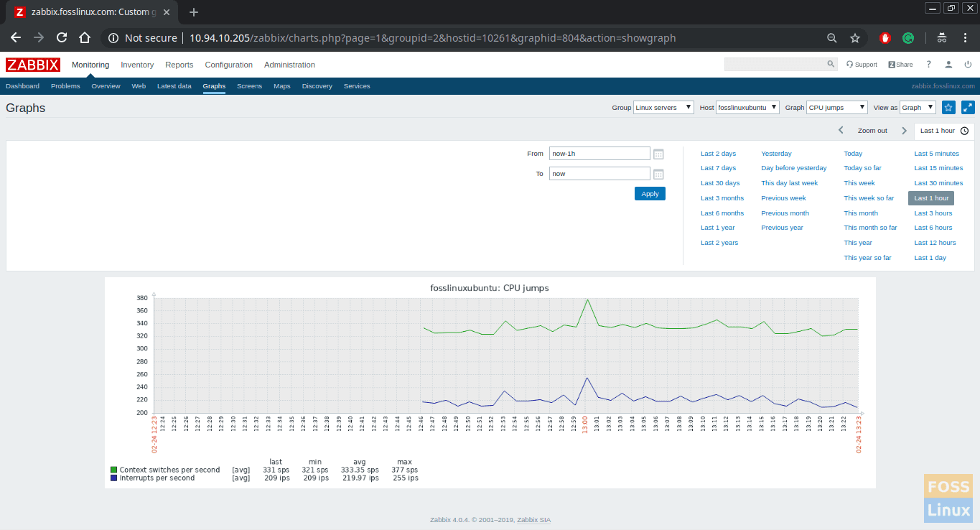The width and height of the screenshot is (980, 530).
Task: Click blue Interrupts legend swatch
Action: click(x=113, y=478)
